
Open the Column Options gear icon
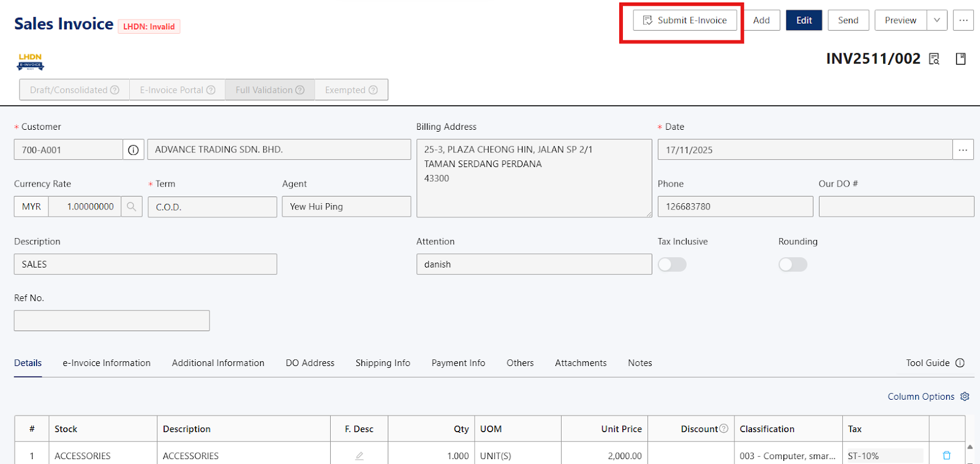point(965,397)
